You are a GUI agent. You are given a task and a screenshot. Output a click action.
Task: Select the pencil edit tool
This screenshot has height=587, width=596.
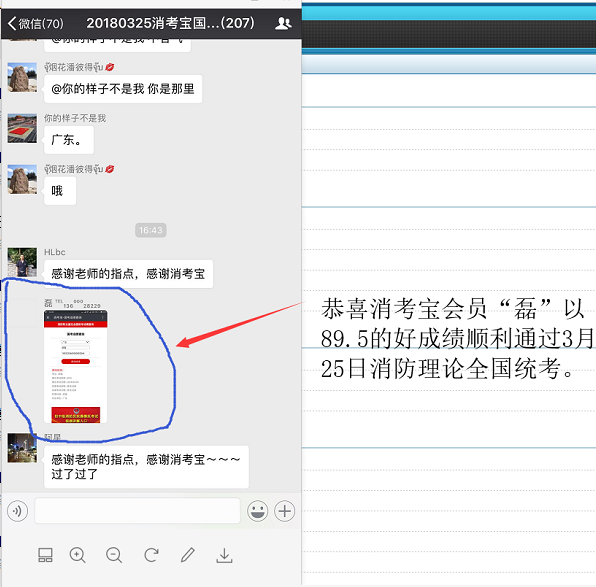[x=188, y=555]
